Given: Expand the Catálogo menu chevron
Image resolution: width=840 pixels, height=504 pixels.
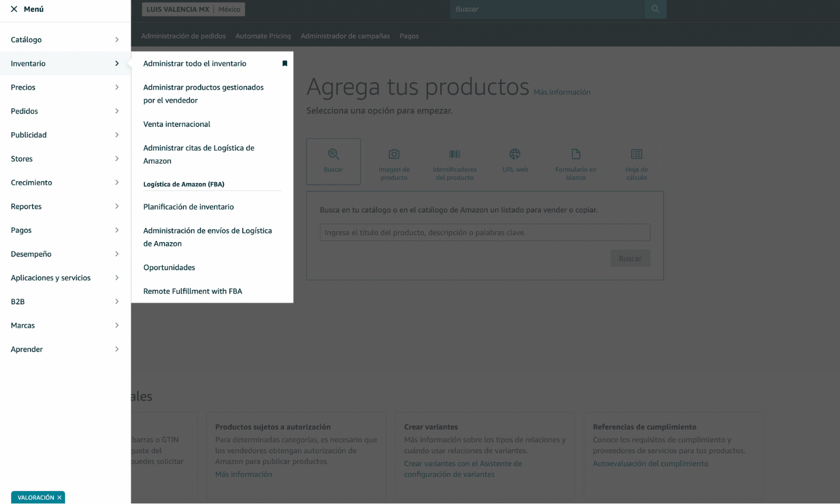Looking at the screenshot, I should (116, 39).
